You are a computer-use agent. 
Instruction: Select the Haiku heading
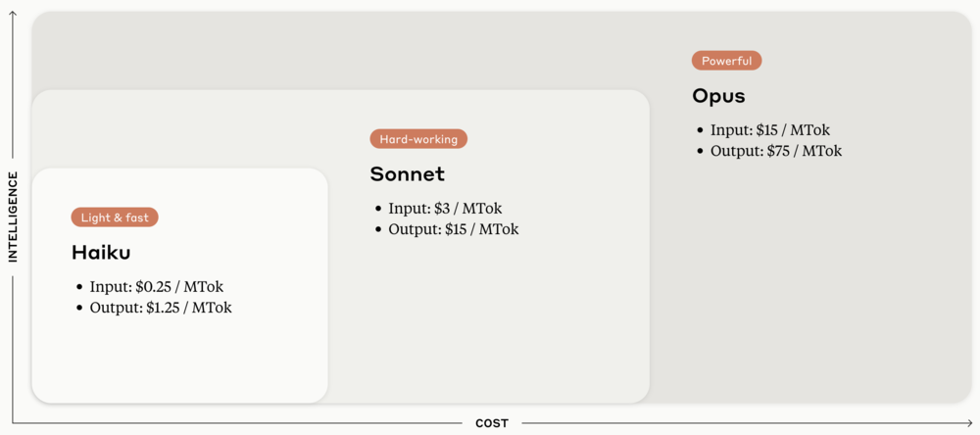pos(101,253)
